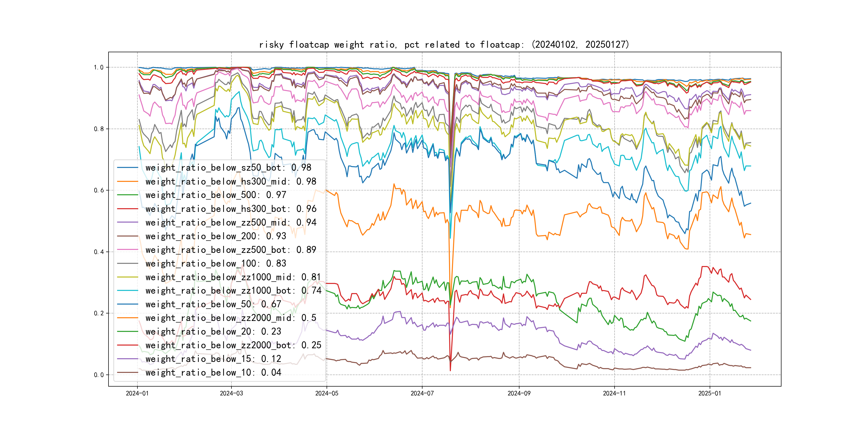The width and height of the screenshot is (868, 434).
Task: Click the olive swatch for zz1000_mid
Action: click(127, 277)
